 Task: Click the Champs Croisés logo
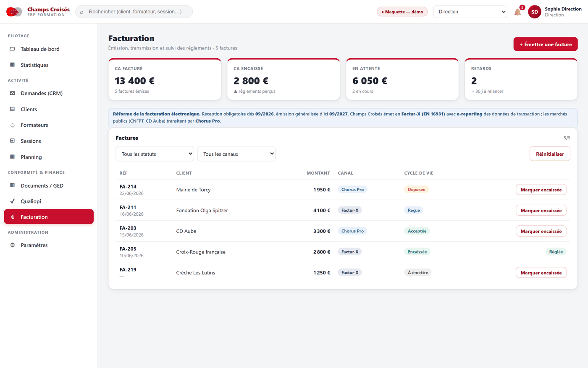coord(14,12)
